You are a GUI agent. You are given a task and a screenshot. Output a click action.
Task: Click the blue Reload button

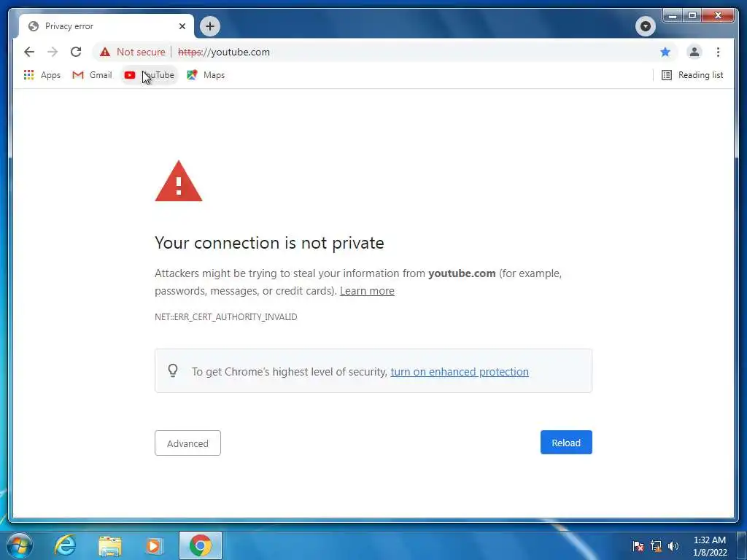click(x=566, y=443)
